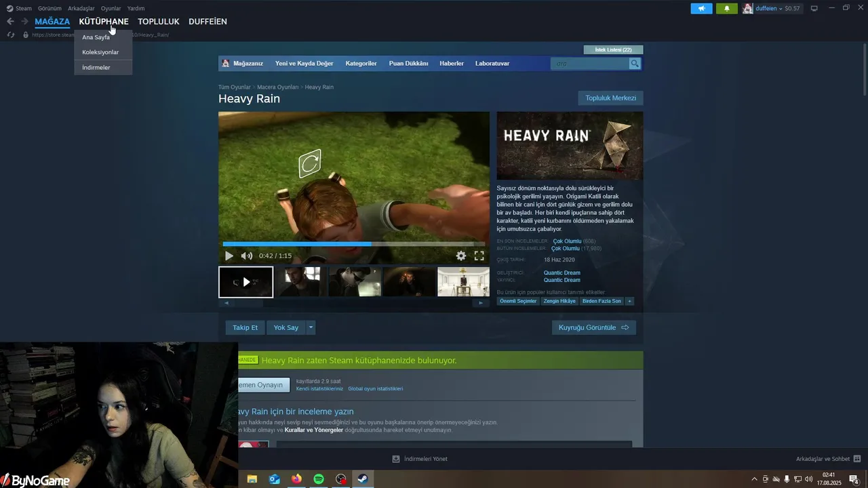868x488 pixels.
Task: Click the plus button next to tags
Action: [x=629, y=301]
